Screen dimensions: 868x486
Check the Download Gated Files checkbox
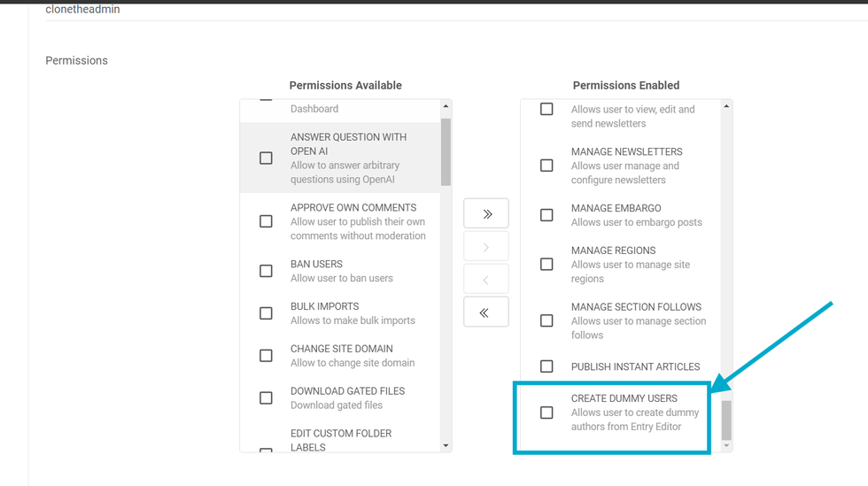click(266, 398)
